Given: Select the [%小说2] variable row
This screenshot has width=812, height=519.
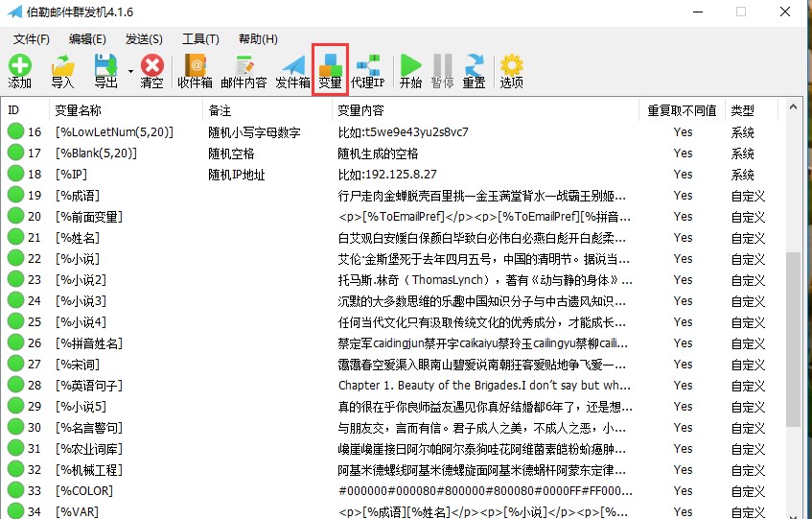Looking at the screenshot, I should tap(389, 280).
